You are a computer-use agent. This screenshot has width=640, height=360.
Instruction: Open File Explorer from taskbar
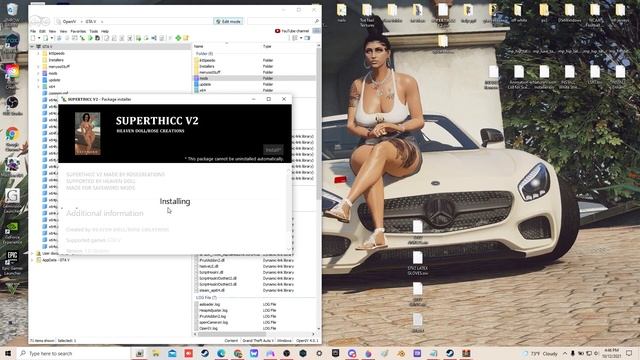point(156,353)
